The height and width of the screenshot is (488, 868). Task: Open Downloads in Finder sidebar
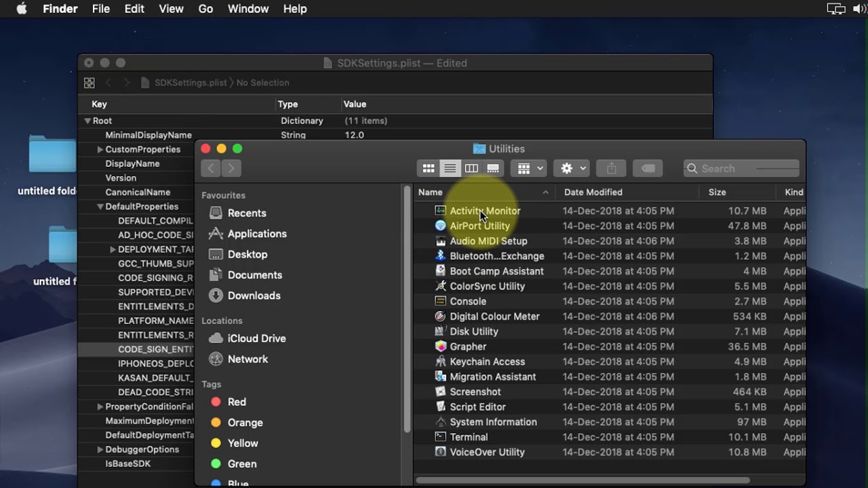245,296
